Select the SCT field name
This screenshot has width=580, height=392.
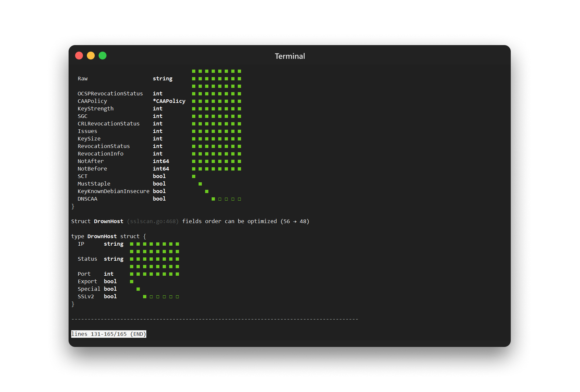pyautogui.click(x=83, y=176)
